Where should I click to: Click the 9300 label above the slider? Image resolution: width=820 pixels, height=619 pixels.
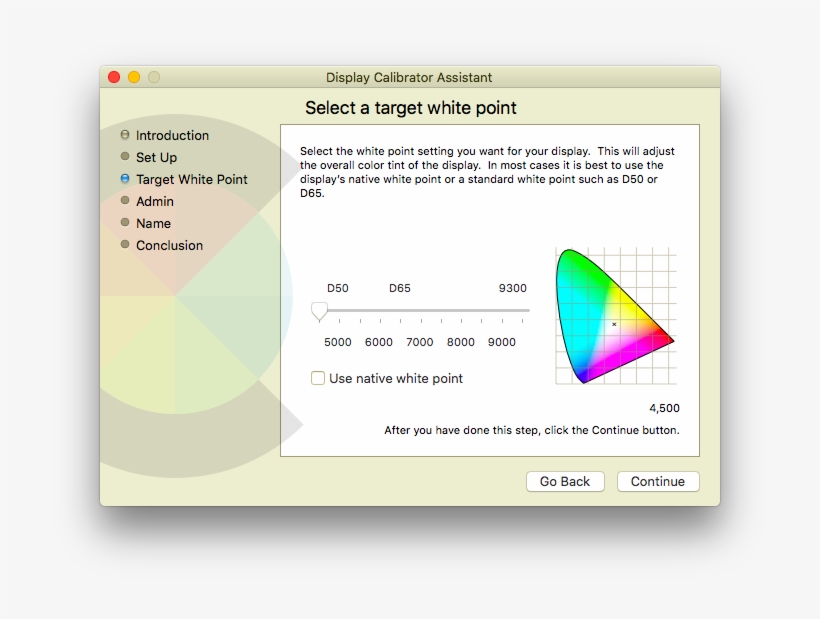[x=512, y=288]
